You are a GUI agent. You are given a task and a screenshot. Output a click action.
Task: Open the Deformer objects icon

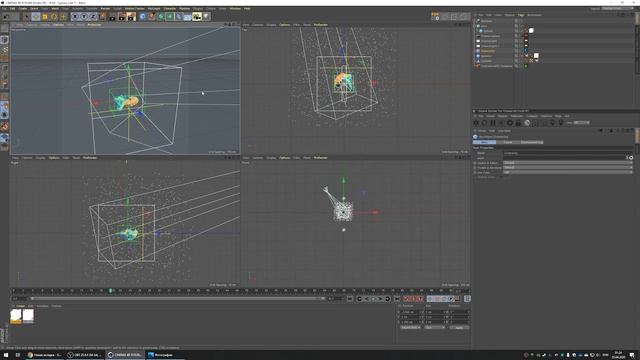tap(179, 17)
